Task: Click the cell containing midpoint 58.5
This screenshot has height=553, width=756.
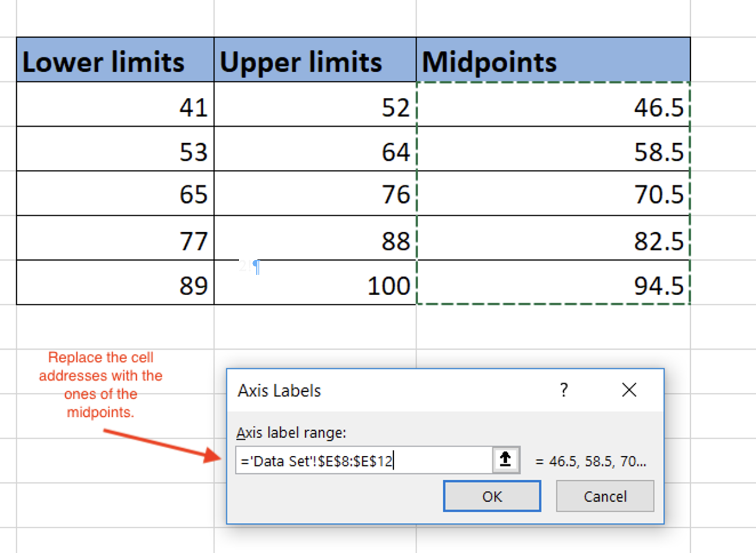Action: tap(553, 150)
